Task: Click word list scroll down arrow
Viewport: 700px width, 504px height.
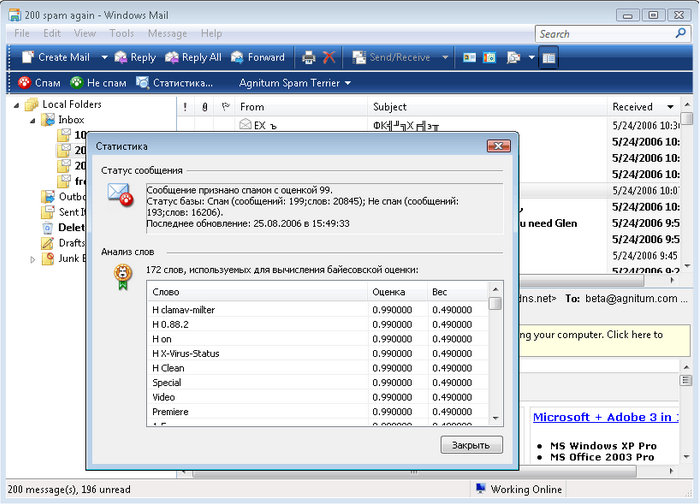Action: 496,419
